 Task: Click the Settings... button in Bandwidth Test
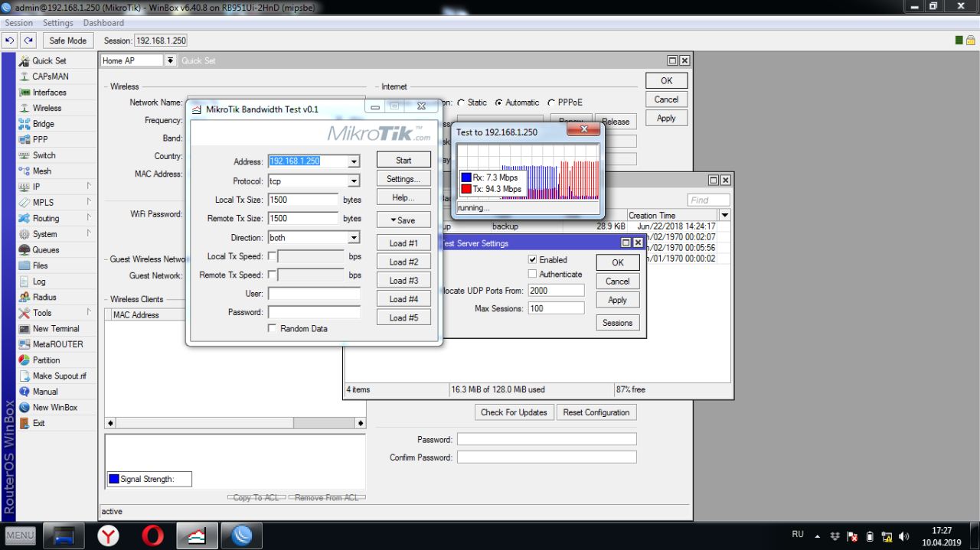(403, 179)
